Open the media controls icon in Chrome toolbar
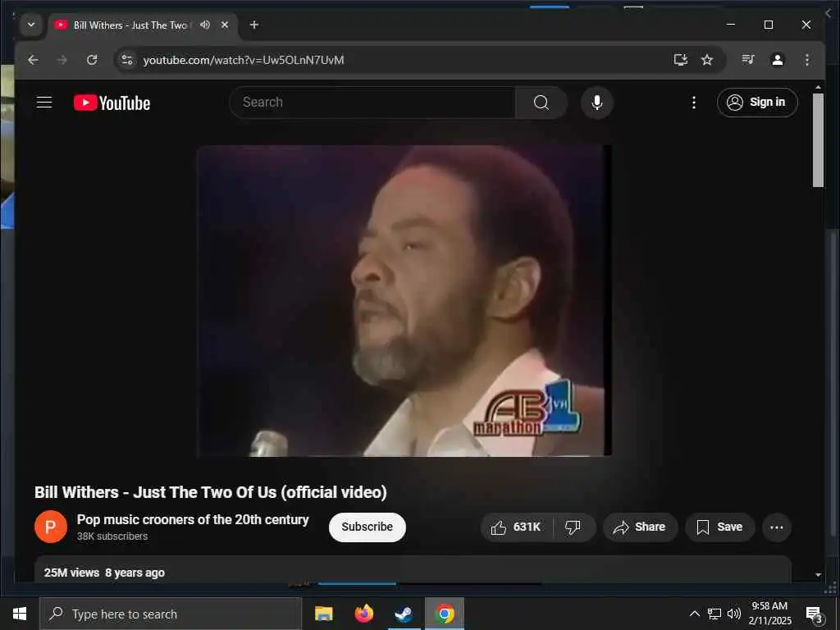The width and height of the screenshot is (840, 630). [748, 60]
